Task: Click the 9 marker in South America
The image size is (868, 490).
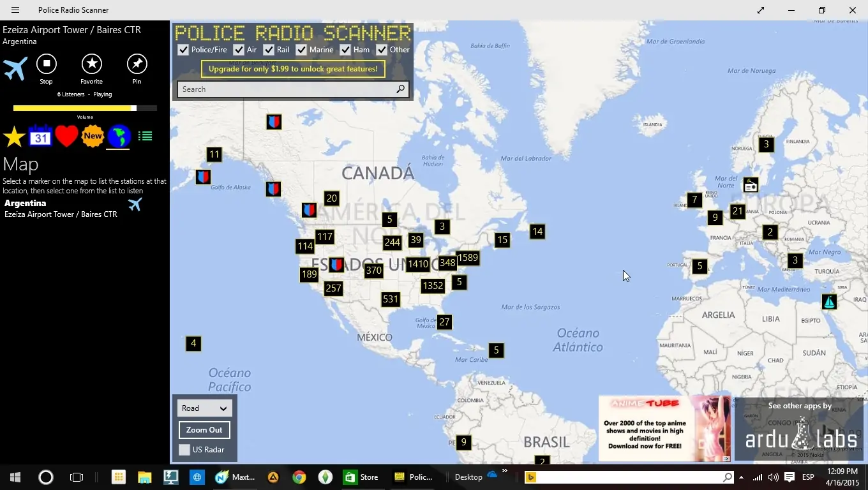Action: pyautogui.click(x=464, y=442)
